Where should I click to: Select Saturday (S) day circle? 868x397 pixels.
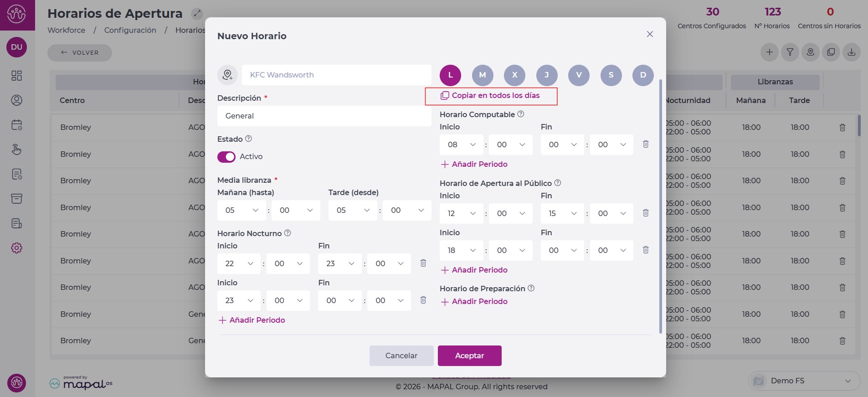611,75
